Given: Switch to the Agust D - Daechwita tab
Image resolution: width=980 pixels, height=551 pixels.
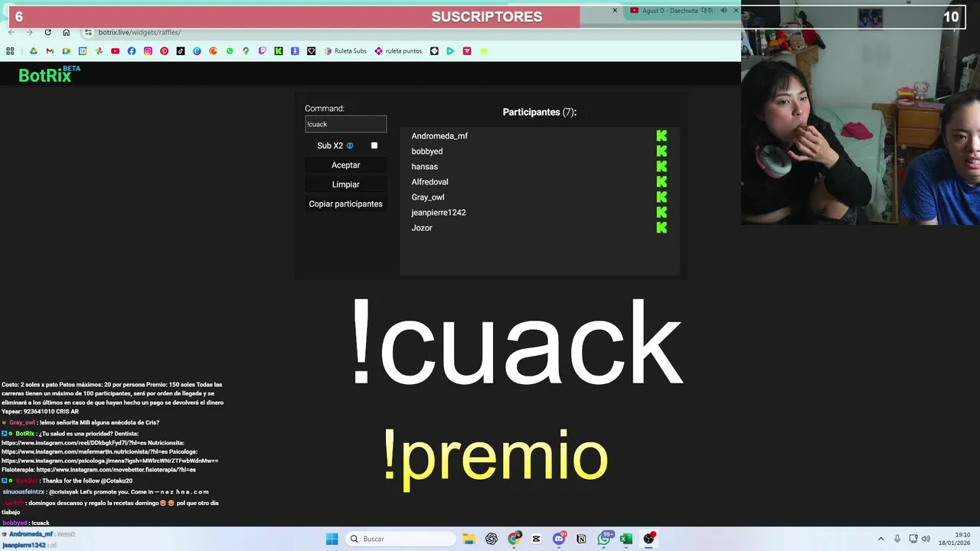Looking at the screenshot, I should [x=678, y=11].
